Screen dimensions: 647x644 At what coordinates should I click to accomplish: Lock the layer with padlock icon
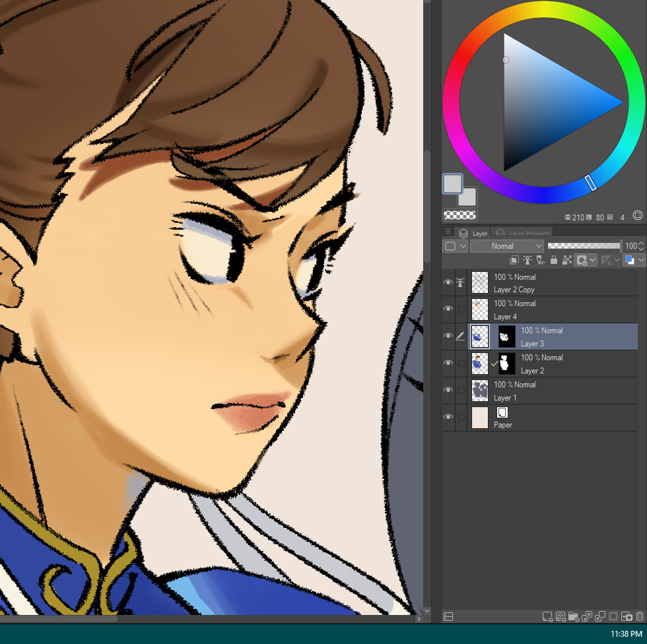click(554, 260)
